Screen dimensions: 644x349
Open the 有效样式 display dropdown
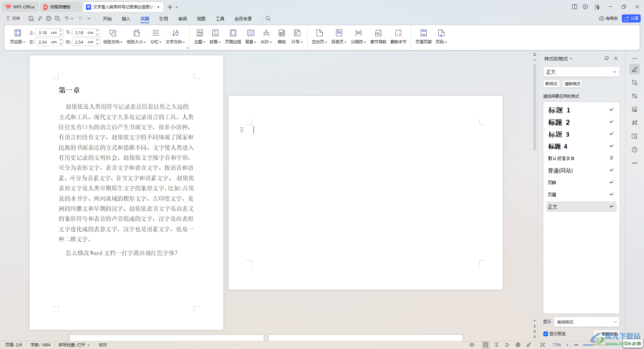coord(587,322)
